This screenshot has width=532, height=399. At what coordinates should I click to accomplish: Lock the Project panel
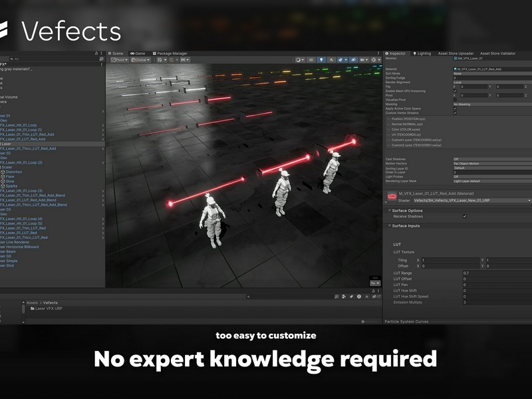point(373,291)
